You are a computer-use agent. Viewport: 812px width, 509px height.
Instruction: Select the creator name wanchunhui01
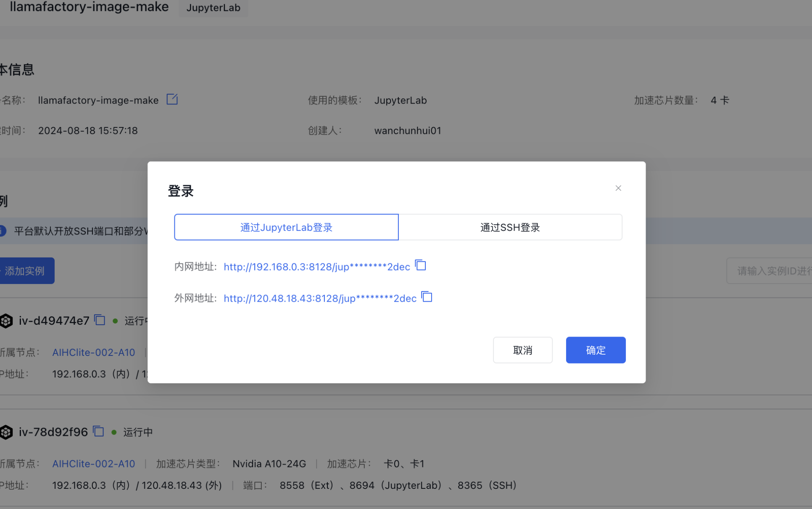point(408,130)
